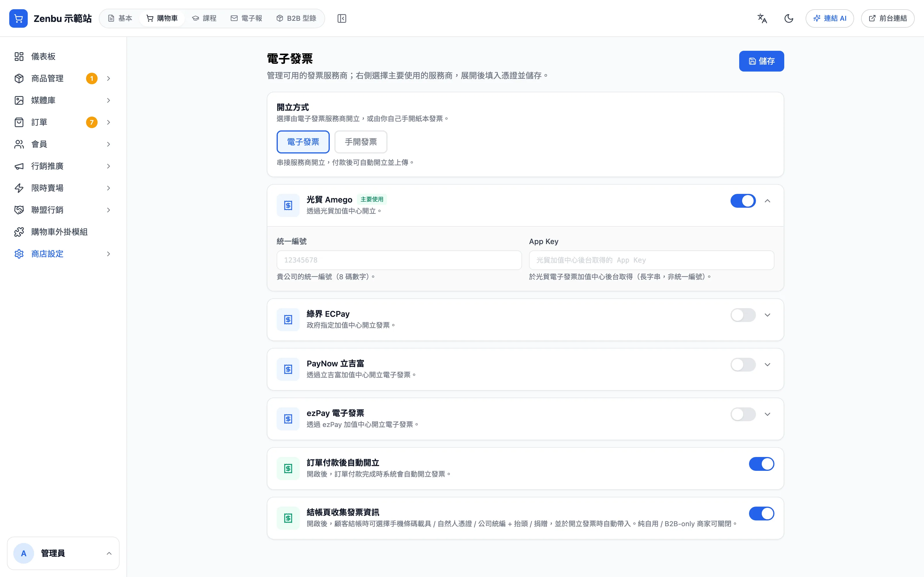Turn off 訂單付款後自動開立 toggle
The image size is (924, 577).
point(761,464)
